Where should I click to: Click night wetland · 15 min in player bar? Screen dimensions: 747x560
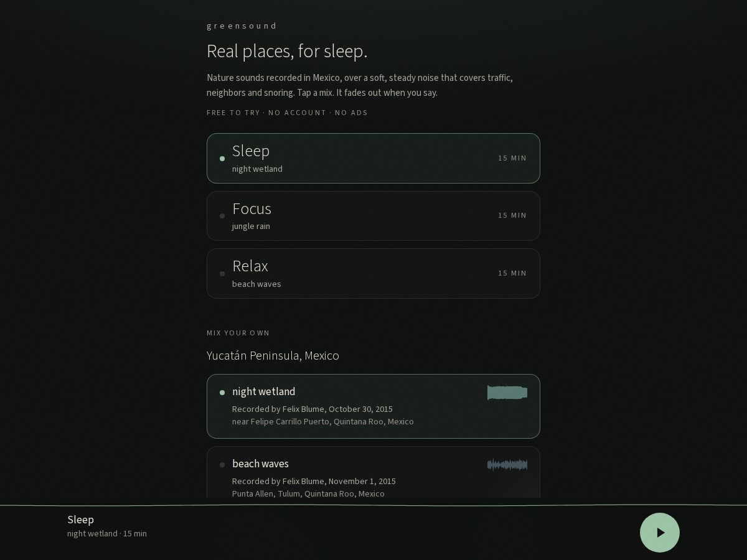coord(107,533)
